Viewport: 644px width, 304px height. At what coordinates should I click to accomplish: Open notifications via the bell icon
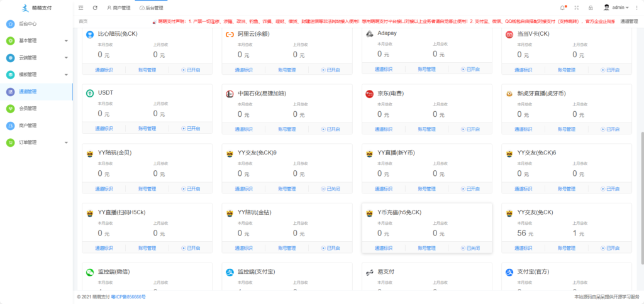563,8
